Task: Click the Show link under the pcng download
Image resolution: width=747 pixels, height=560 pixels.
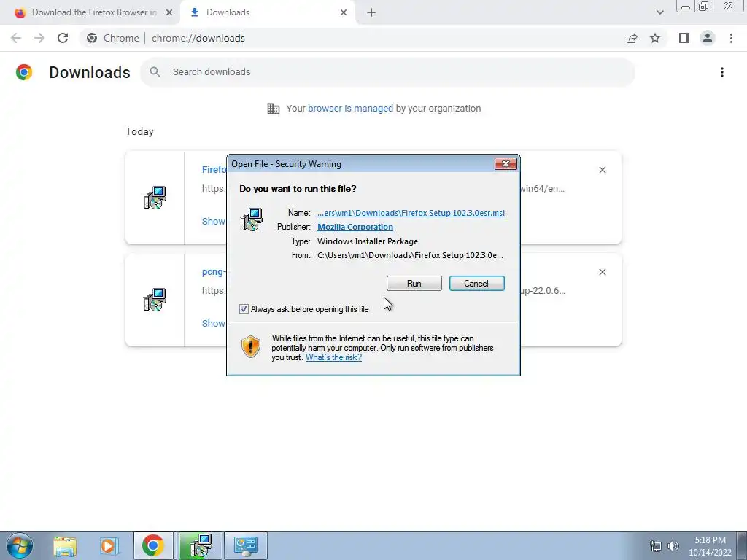Action: pyautogui.click(x=214, y=323)
